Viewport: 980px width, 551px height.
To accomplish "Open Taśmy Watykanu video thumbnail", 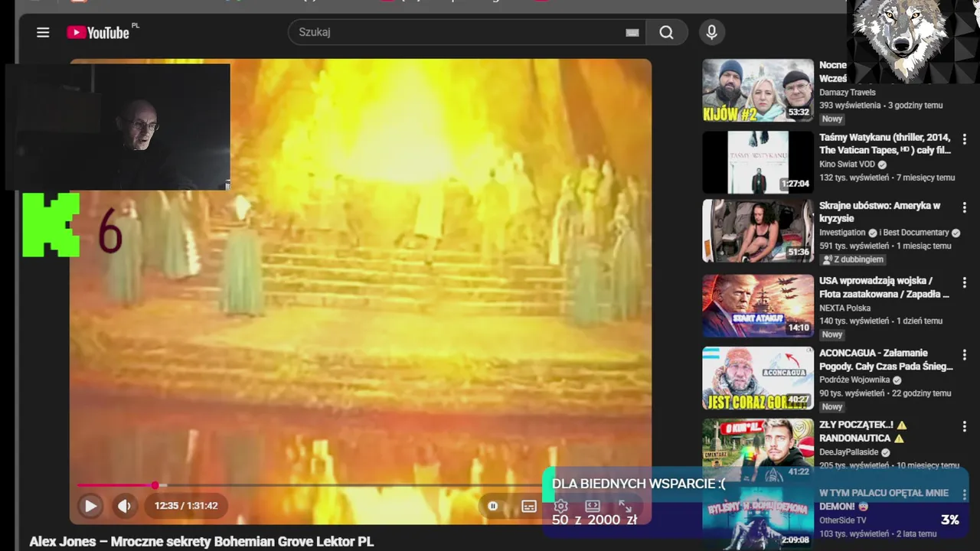I will (x=758, y=162).
